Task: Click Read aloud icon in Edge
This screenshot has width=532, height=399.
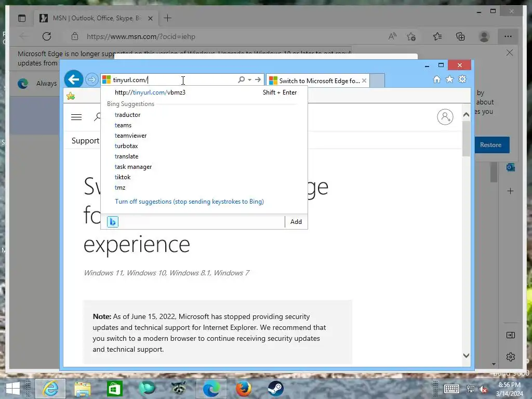Action: 392,36
